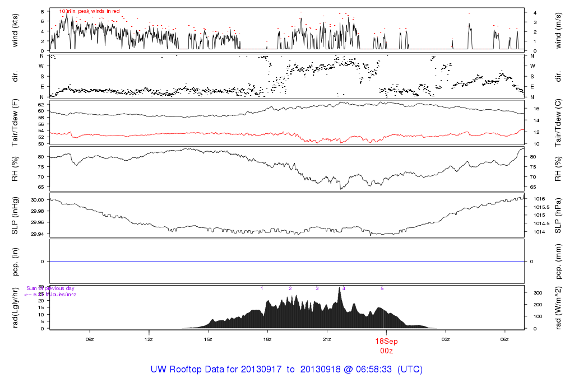Click the 06z time tick label
The height and width of the screenshot is (392, 574).
(x=504, y=339)
